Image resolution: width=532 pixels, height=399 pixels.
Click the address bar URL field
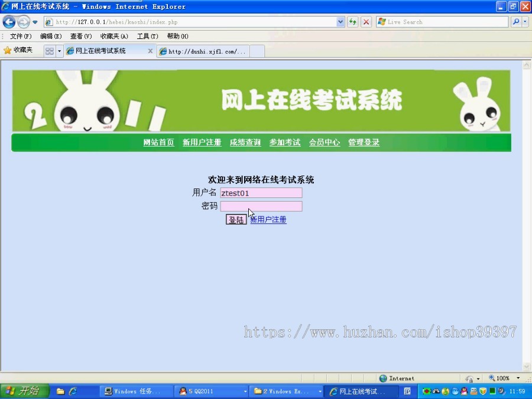[191, 22]
